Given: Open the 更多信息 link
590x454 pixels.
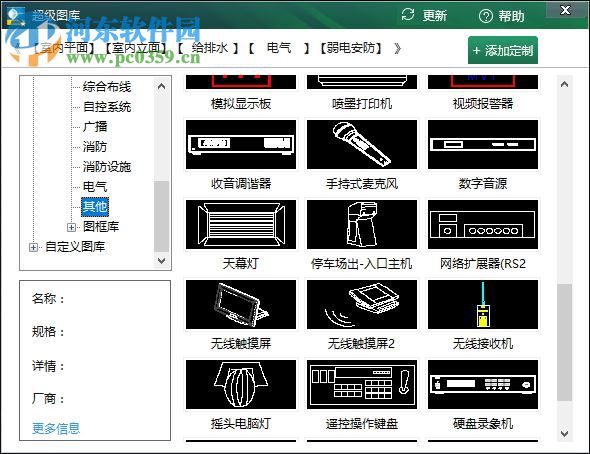Looking at the screenshot, I should 56,428.
